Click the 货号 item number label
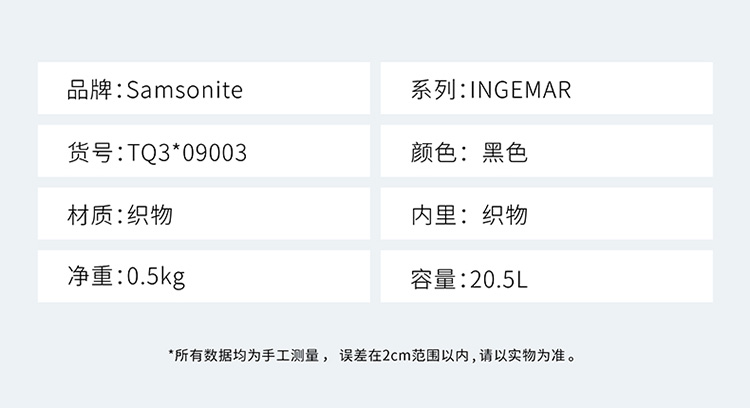Screen dimensions: 750x408 pyautogui.click(x=91, y=153)
